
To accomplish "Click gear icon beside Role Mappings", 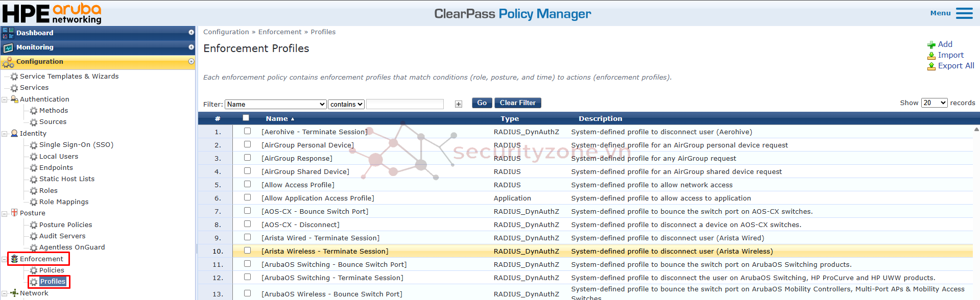I will point(34,202).
